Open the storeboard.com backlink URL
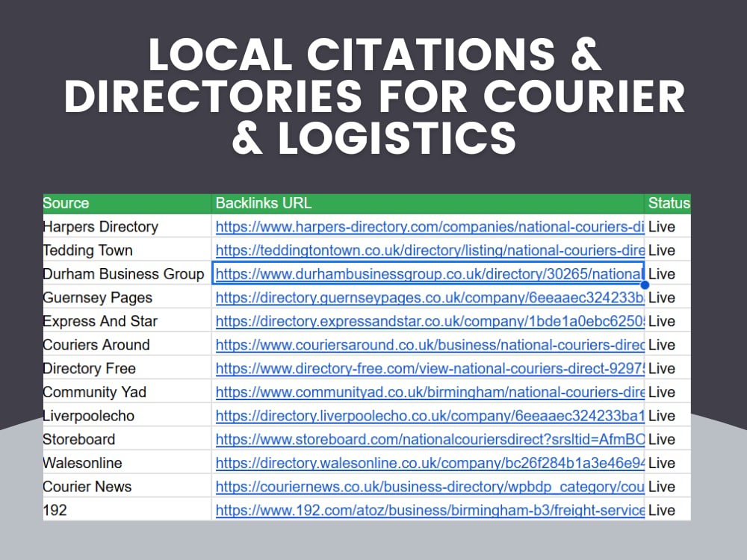The image size is (747, 560). pos(430,440)
